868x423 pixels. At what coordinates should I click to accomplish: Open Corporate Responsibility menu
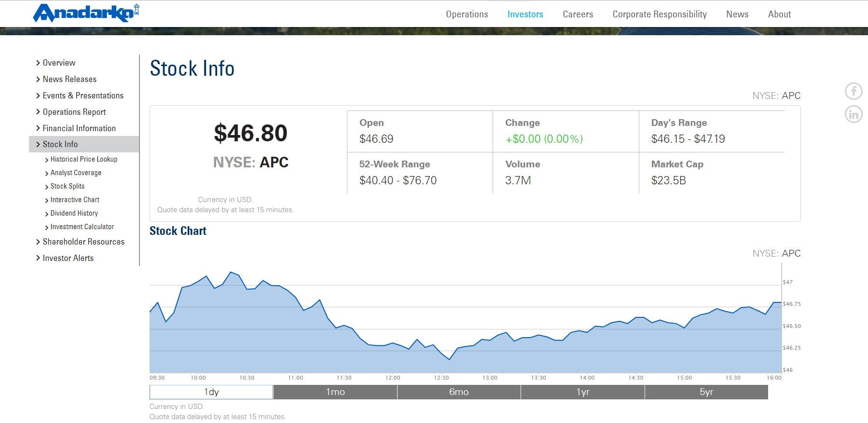point(660,14)
